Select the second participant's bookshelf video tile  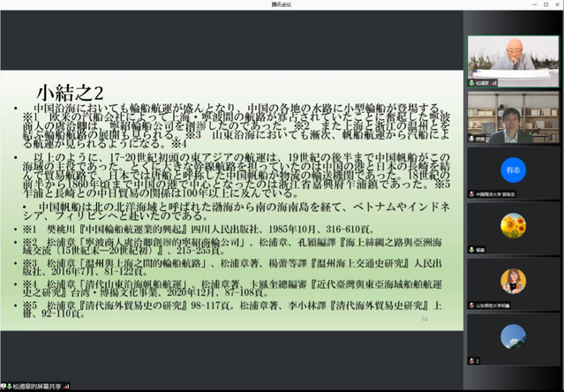point(513,117)
